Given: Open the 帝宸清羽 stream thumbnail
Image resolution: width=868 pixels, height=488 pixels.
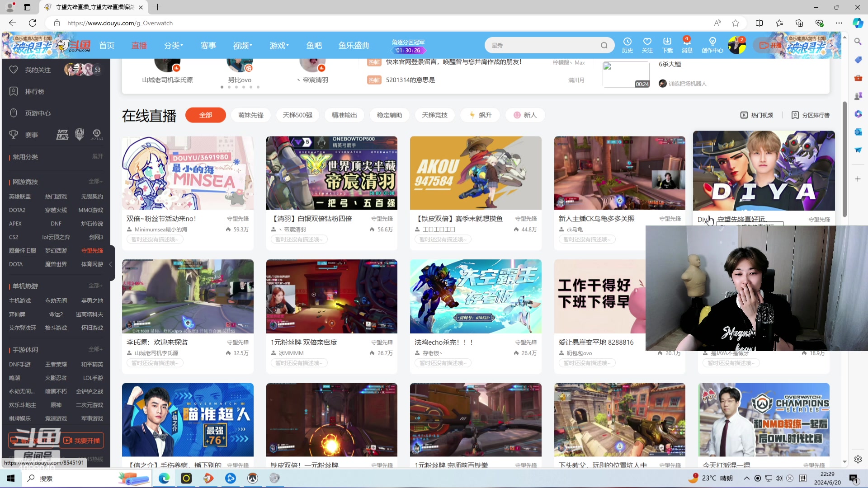Looking at the screenshot, I should [x=332, y=173].
